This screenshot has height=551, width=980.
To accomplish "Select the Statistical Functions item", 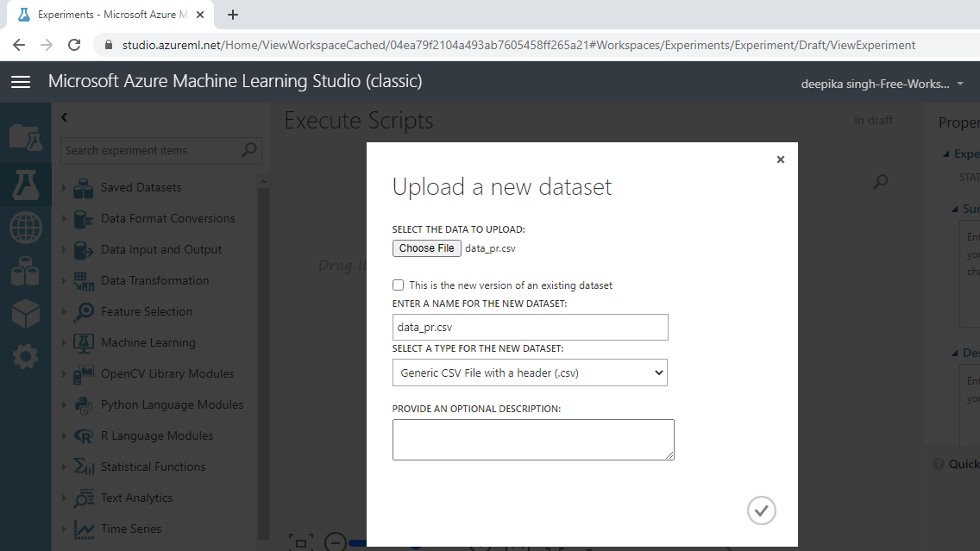I will tap(154, 466).
